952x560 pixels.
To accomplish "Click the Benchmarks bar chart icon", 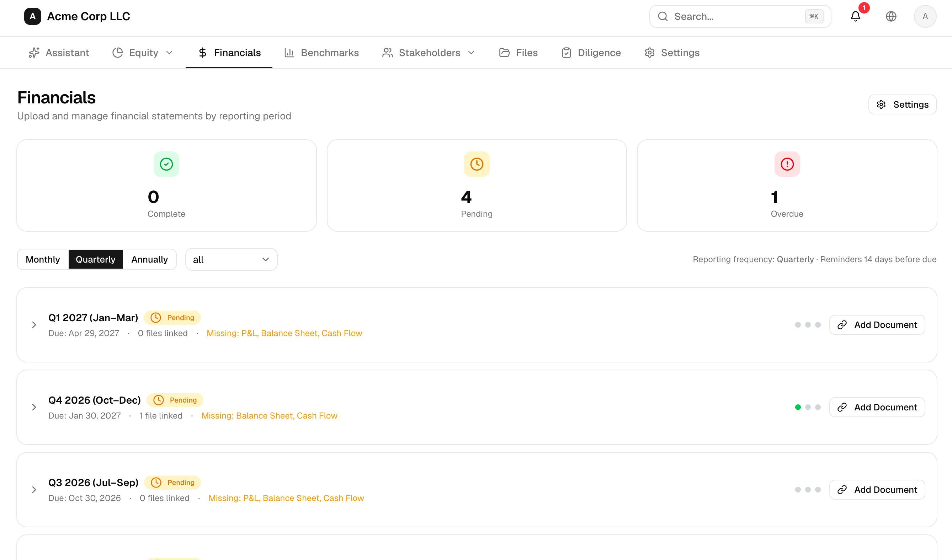I will point(289,53).
